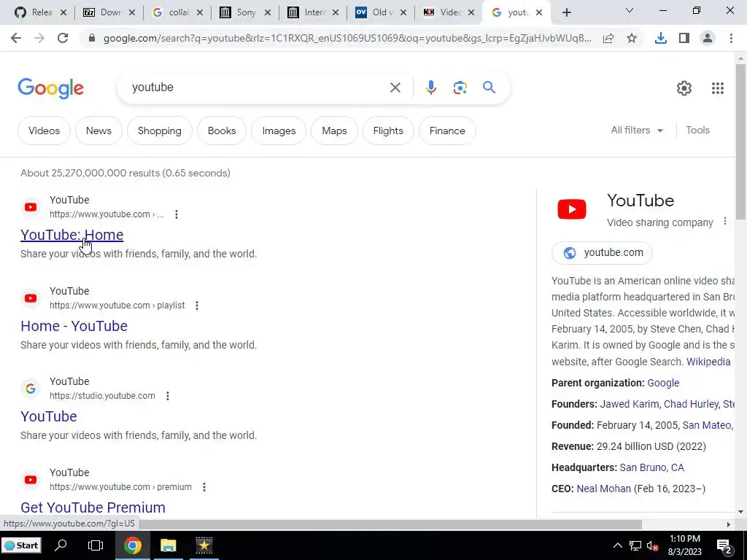Click the Google logo

[51, 88]
